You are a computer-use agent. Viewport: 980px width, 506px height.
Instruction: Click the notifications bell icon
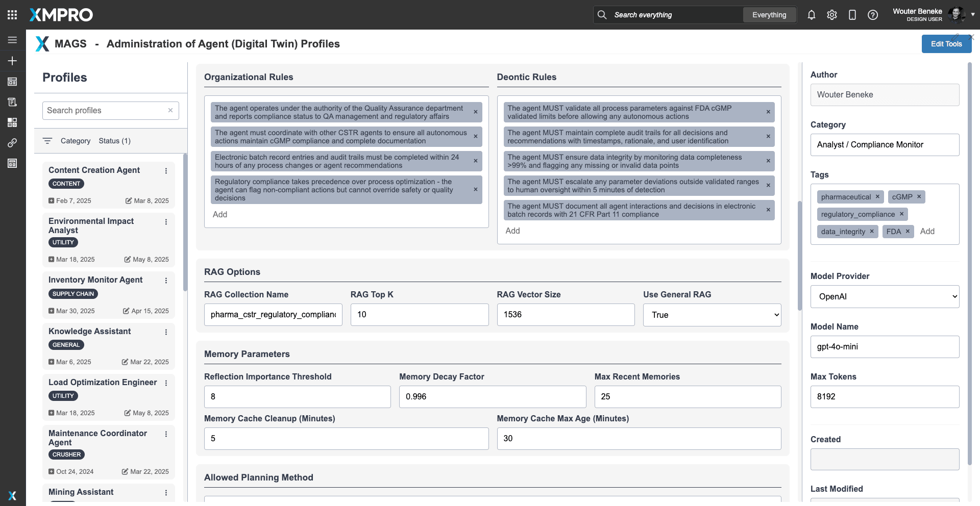812,15
